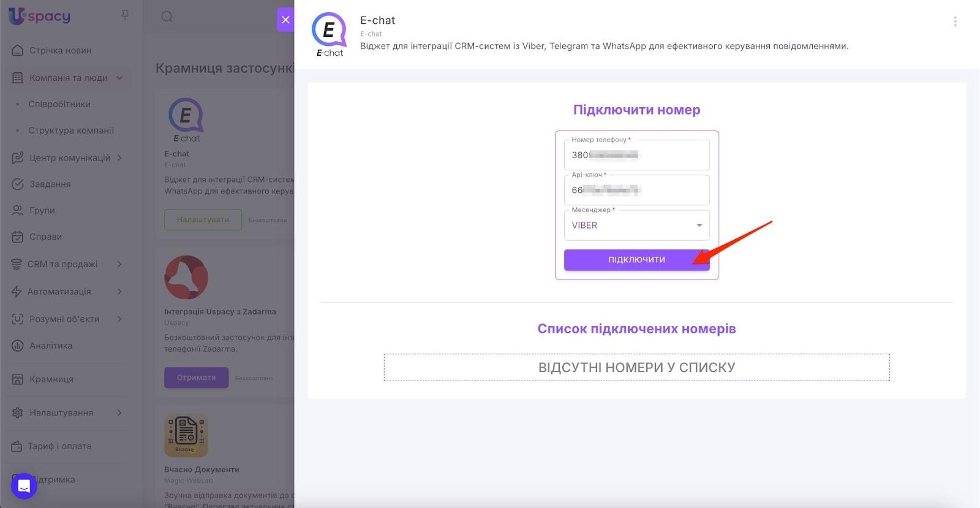This screenshot has height=508, width=980.
Task: Click Вчасно Документи title
Action: [x=202, y=469]
